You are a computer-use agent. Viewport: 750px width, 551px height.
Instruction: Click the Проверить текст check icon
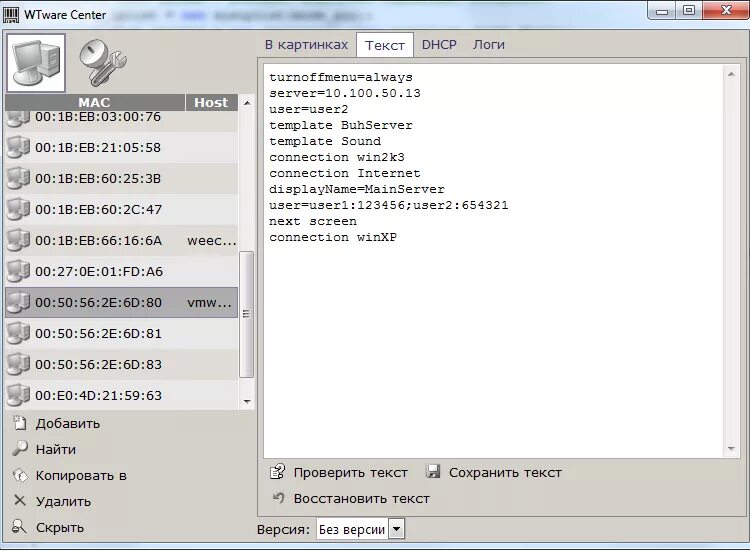click(277, 472)
